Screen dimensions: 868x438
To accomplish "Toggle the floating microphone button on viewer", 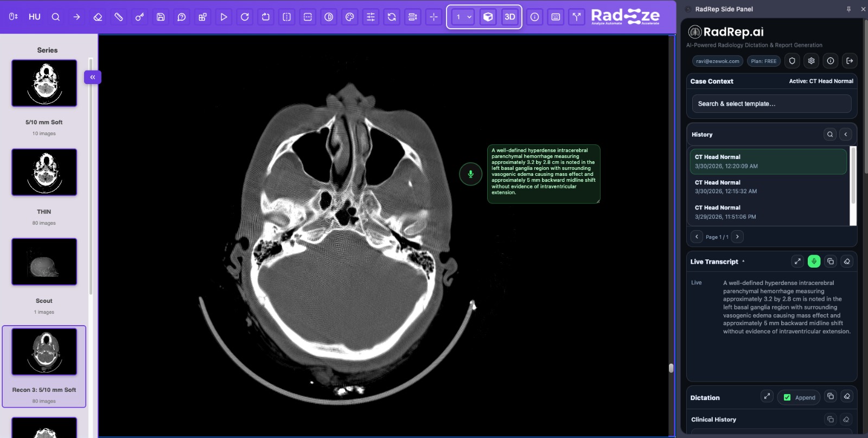I will tap(470, 174).
